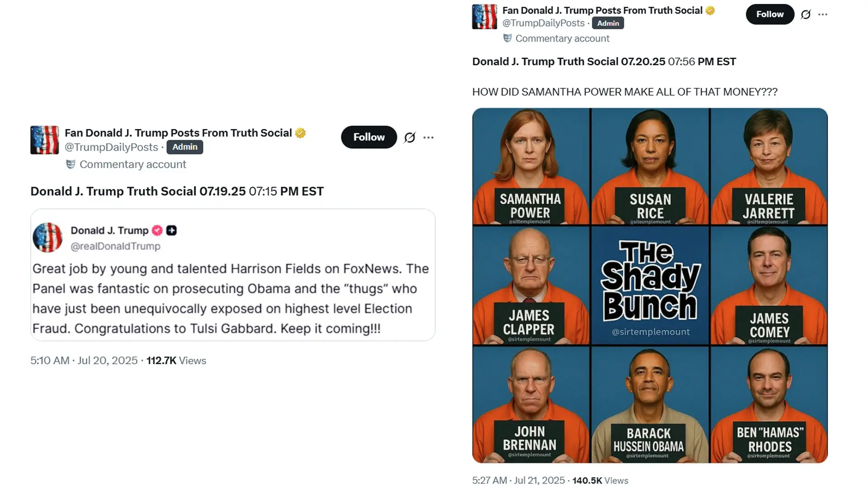
Task: Follow the account on the right post
Action: 770,14
